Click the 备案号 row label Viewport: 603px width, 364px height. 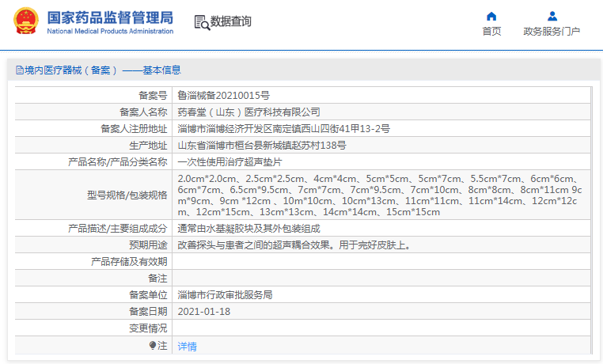pyautogui.click(x=153, y=95)
